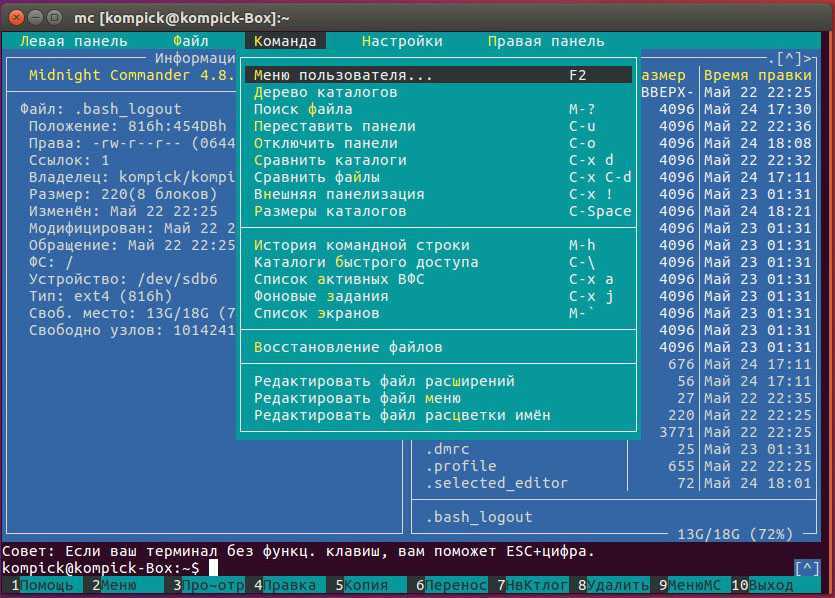This screenshot has width=835, height=598.
Task: Choose Восстановление файлов entry
Action: click(347, 347)
